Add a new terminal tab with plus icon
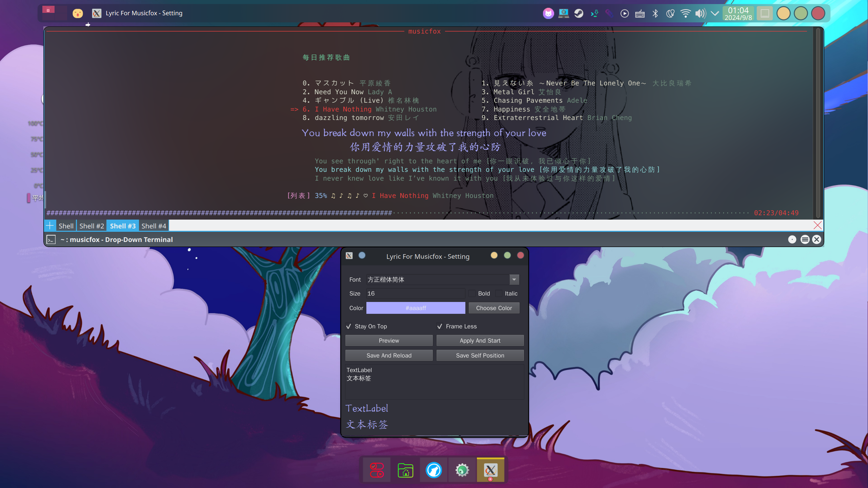Viewport: 868px width, 488px height. click(50, 226)
